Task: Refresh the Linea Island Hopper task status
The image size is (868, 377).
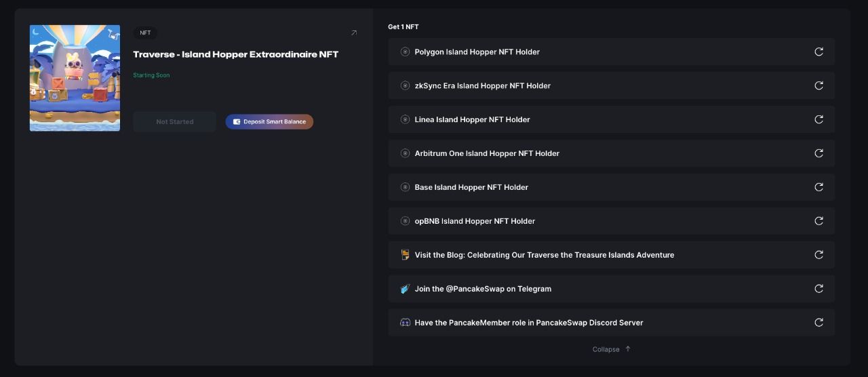Action: tap(818, 119)
